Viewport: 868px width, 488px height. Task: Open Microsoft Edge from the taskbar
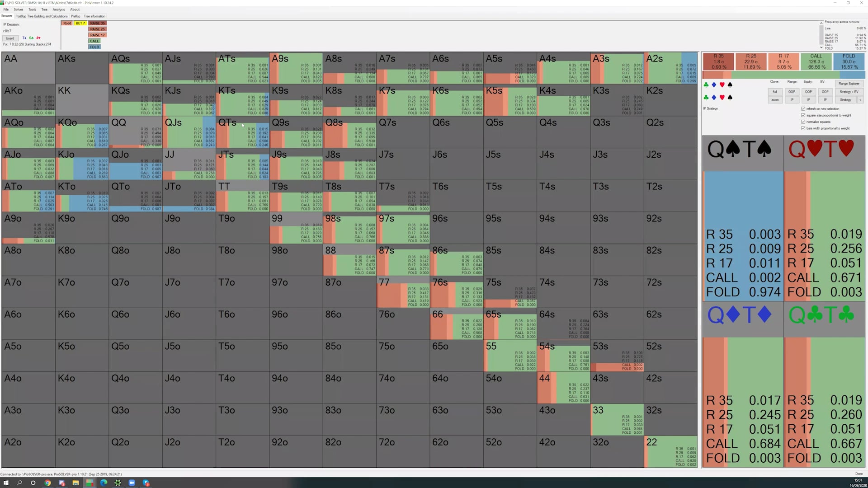click(104, 483)
